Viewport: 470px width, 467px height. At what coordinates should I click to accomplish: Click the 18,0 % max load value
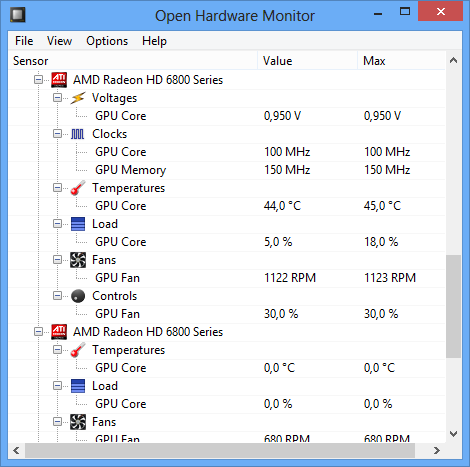click(x=381, y=242)
